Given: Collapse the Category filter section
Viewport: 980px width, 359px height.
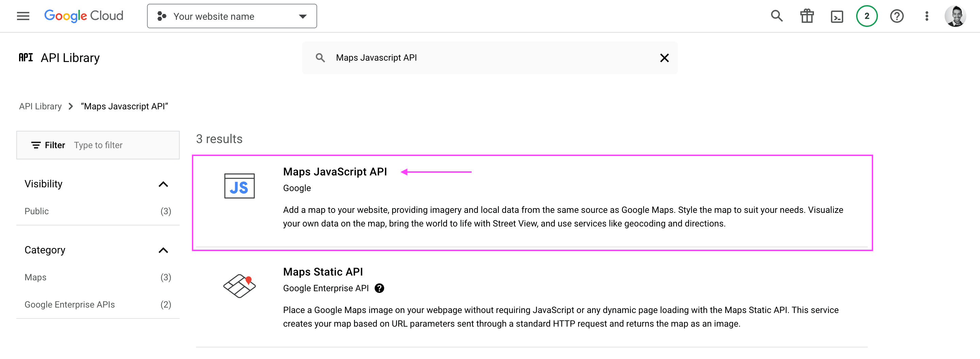Looking at the screenshot, I should (163, 250).
